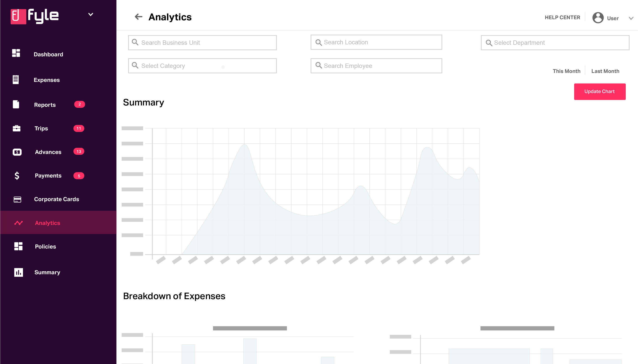Open the Policies menu item

45,246
